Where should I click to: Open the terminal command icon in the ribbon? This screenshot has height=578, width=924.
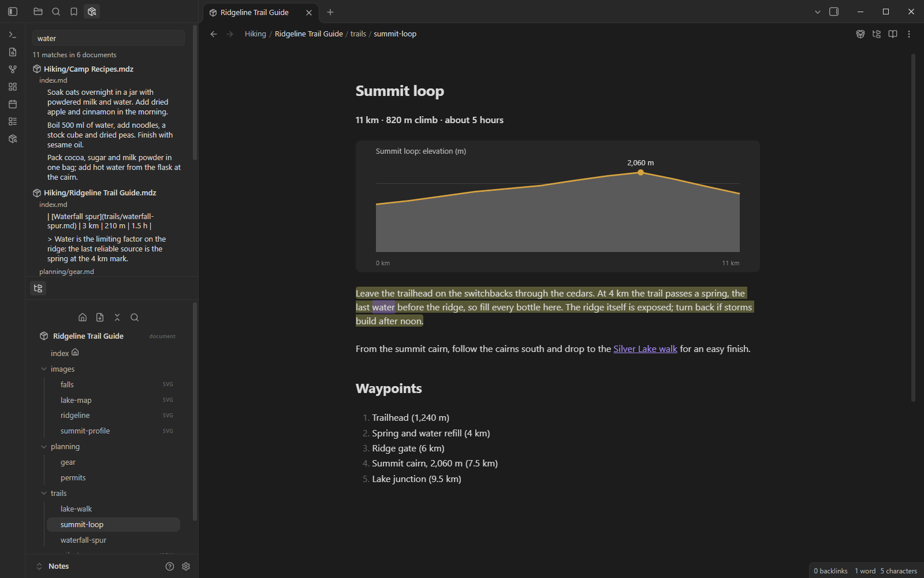tap(13, 35)
